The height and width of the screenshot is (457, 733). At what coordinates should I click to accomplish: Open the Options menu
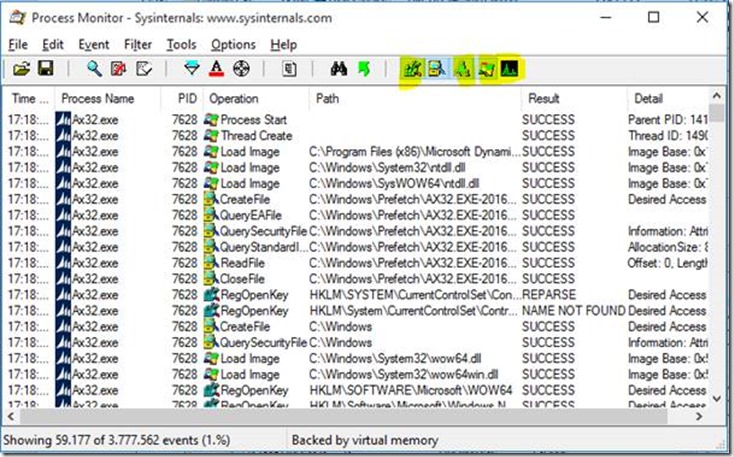pos(233,45)
